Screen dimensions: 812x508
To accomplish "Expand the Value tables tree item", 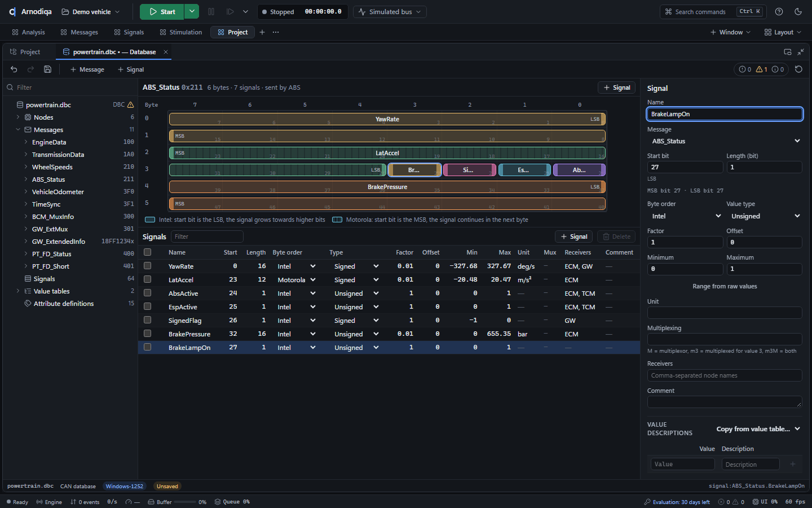I will point(18,291).
